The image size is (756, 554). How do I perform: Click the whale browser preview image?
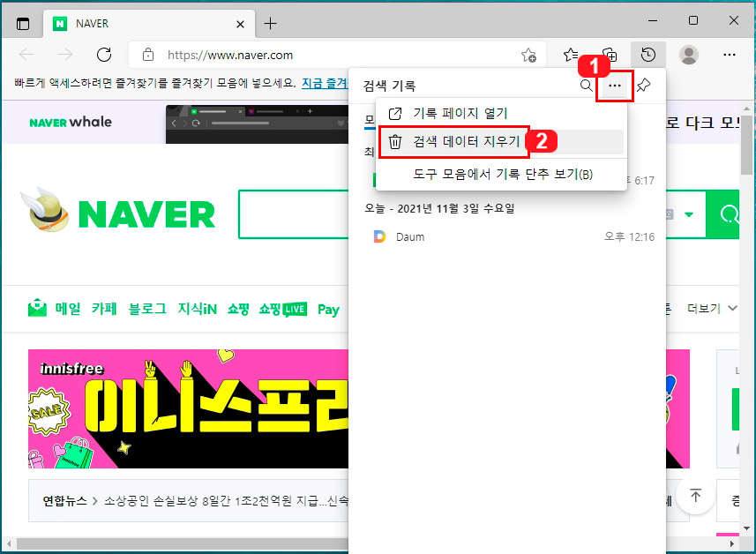coord(257,124)
